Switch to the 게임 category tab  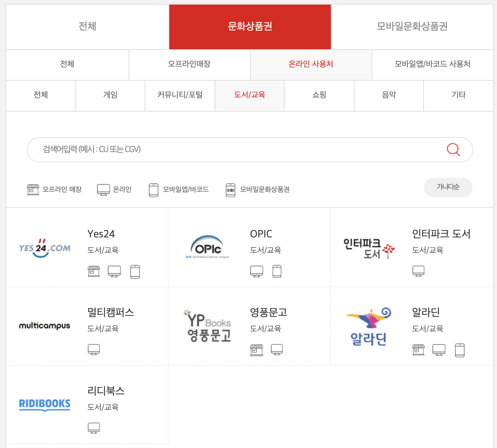click(x=110, y=95)
